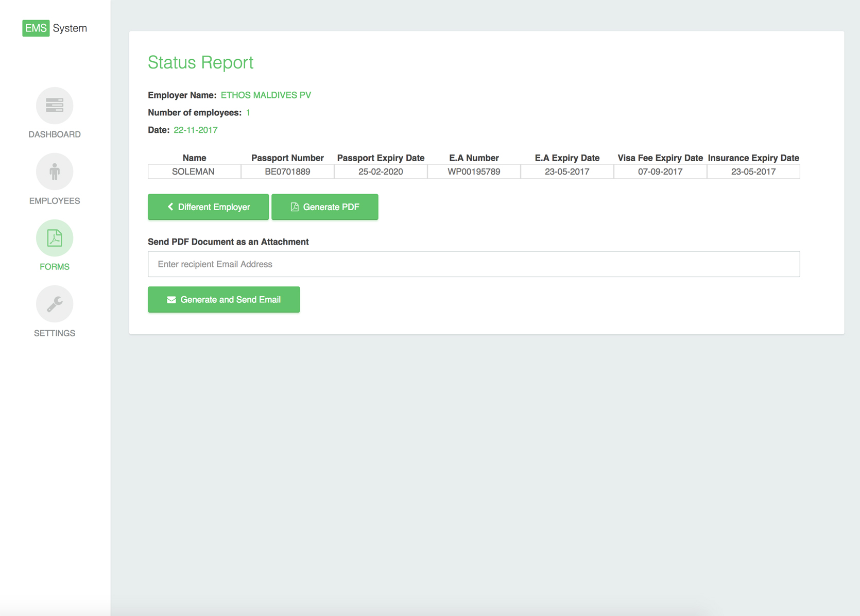Click the envelope icon on the email button

[x=171, y=300]
